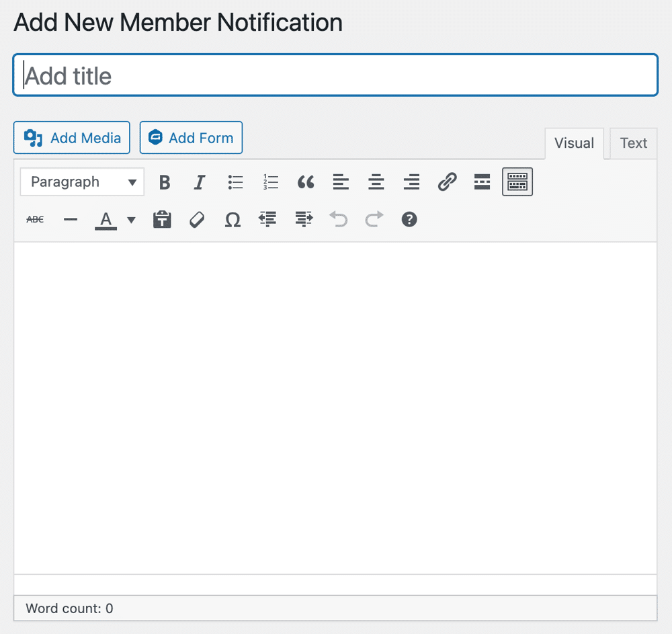Align text left
This screenshot has width=672, height=634.
[341, 182]
